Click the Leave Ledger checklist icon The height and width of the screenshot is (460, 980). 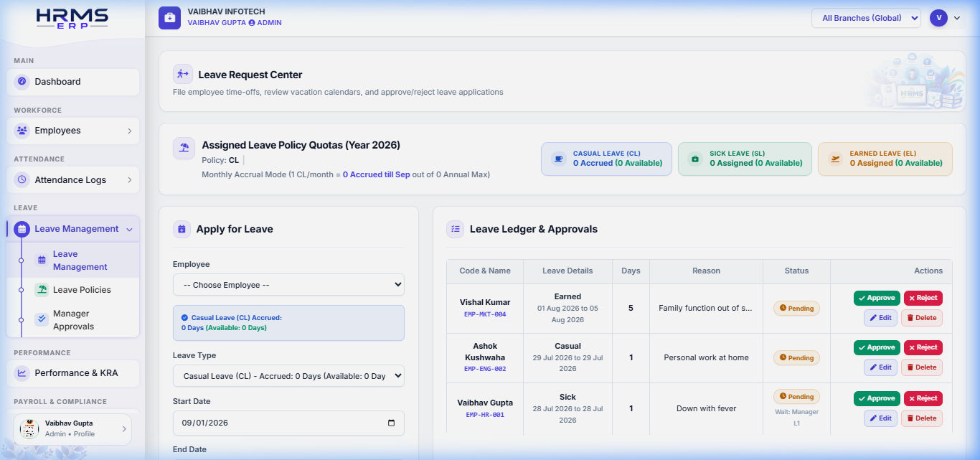tap(455, 229)
